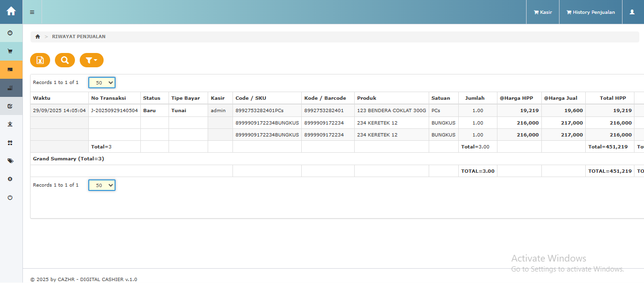Open the dashboard gauge sidebar icon

coord(10,33)
